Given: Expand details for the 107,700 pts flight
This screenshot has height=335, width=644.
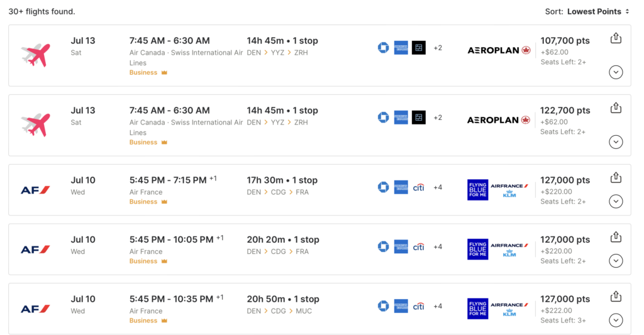Looking at the screenshot, I should 616,72.
